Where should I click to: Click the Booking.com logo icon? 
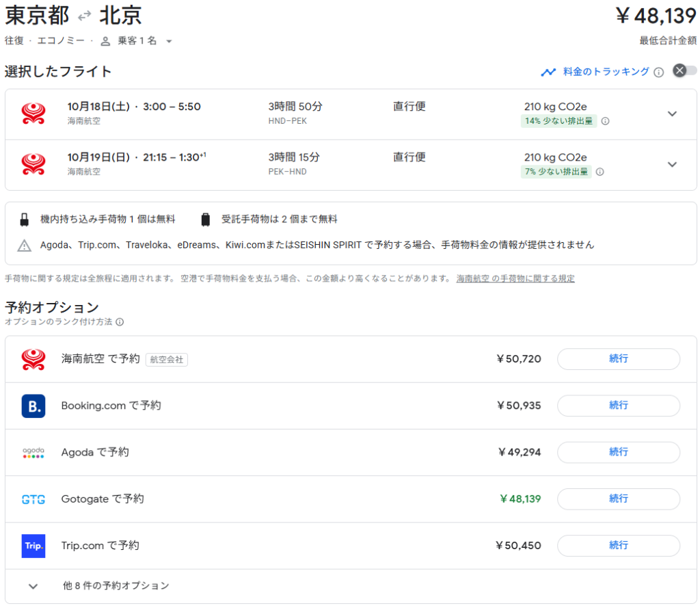[33, 406]
